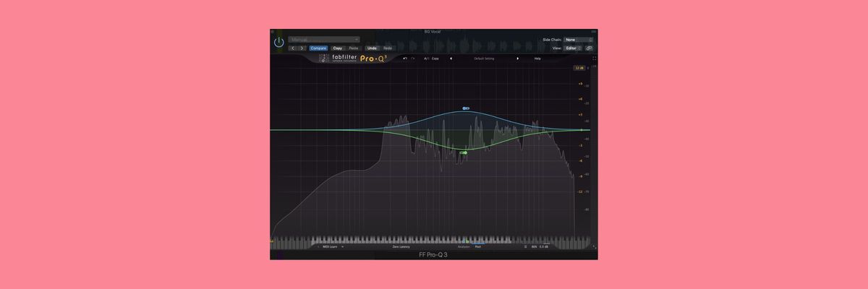Image resolution: width=868 pixels, height=289 pixels.
Task: Open the Manual preset dropdown
Action: pyautogui.click(x=324, y=40)
